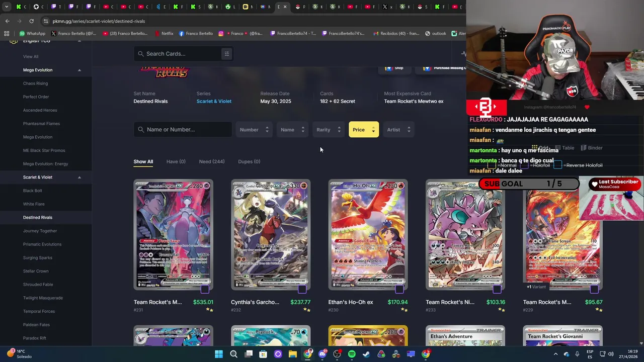Mark Team Rocket's Nidoking card as owned
This screenshot has width=644, height=362.
coord(497,289)
